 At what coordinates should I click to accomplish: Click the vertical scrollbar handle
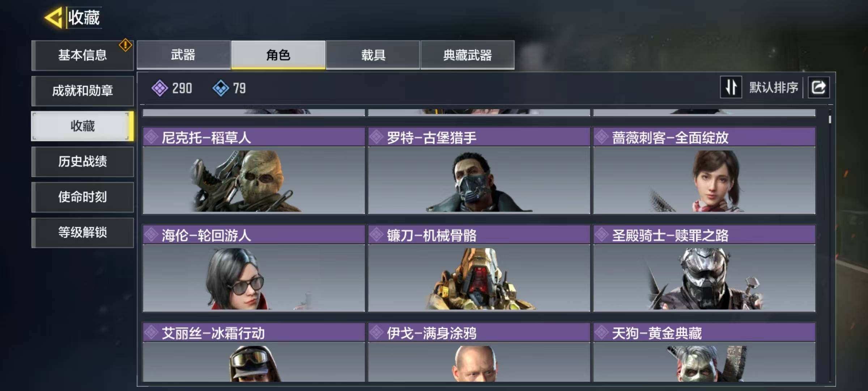(830, 119)
